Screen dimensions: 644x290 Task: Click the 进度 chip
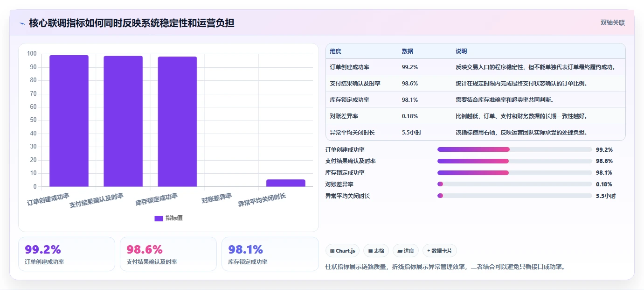pos(406,251)
